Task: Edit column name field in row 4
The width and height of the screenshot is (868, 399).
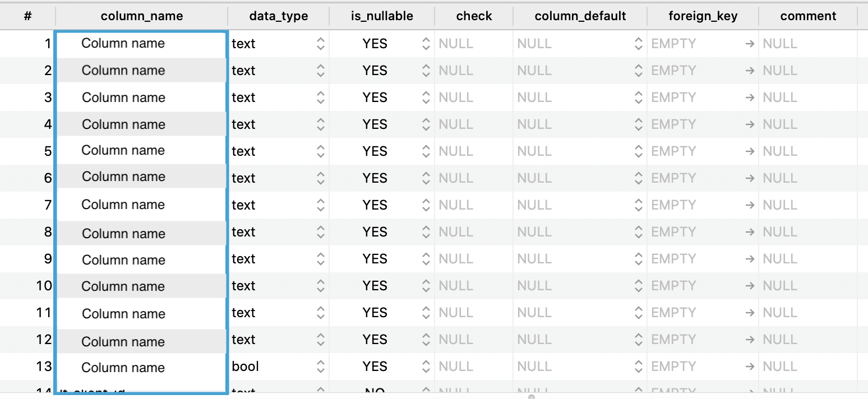Action: pyautogui.click(x=141, y=124)
